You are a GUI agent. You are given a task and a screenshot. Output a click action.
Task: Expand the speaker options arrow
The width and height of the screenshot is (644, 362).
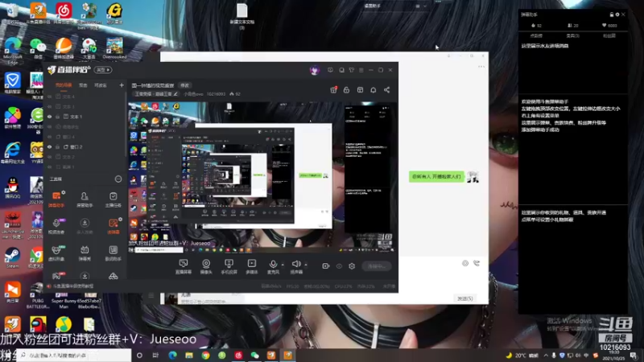[306, 265]
